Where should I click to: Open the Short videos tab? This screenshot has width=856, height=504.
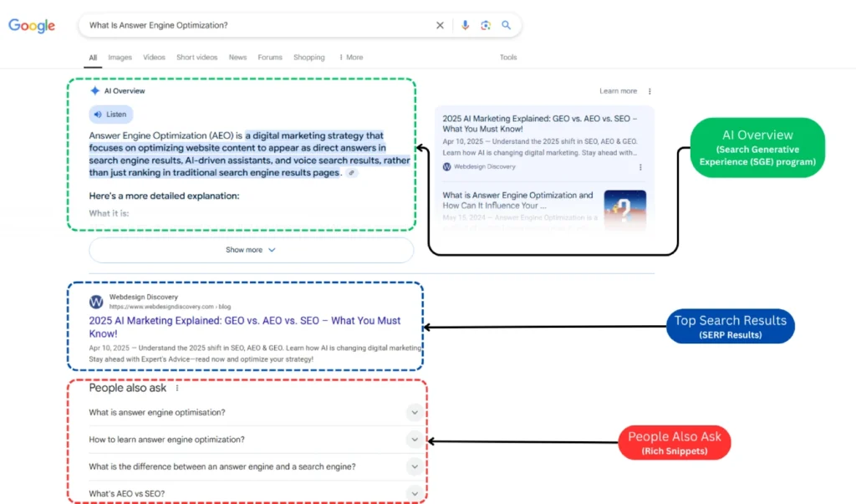[x=197, y=58]
